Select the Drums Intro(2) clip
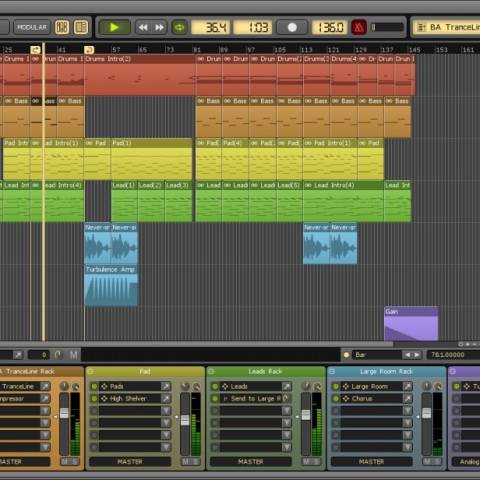This screenshot has height=480, width=480. pos(140,75)
